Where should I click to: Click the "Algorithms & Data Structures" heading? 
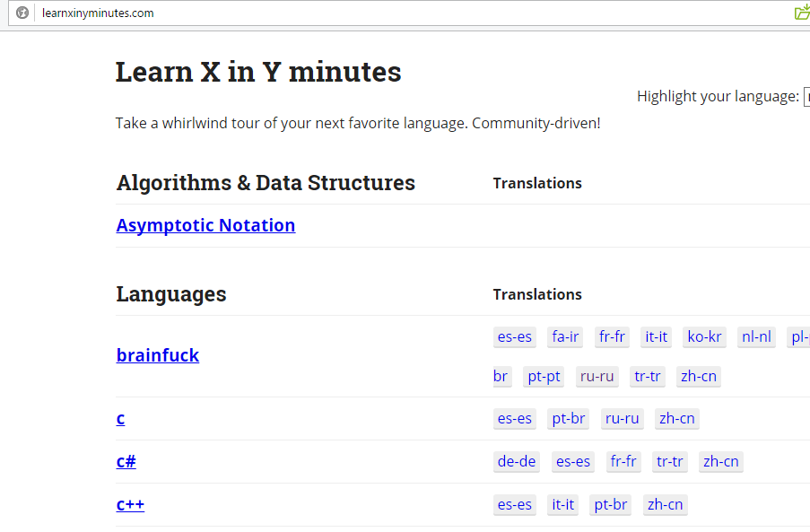[266, 183]
